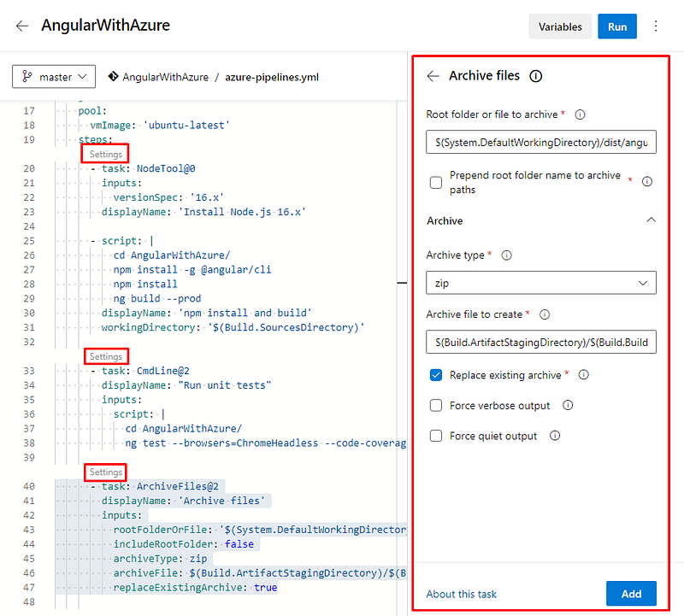Show info for Archive type field

[506, 255]
